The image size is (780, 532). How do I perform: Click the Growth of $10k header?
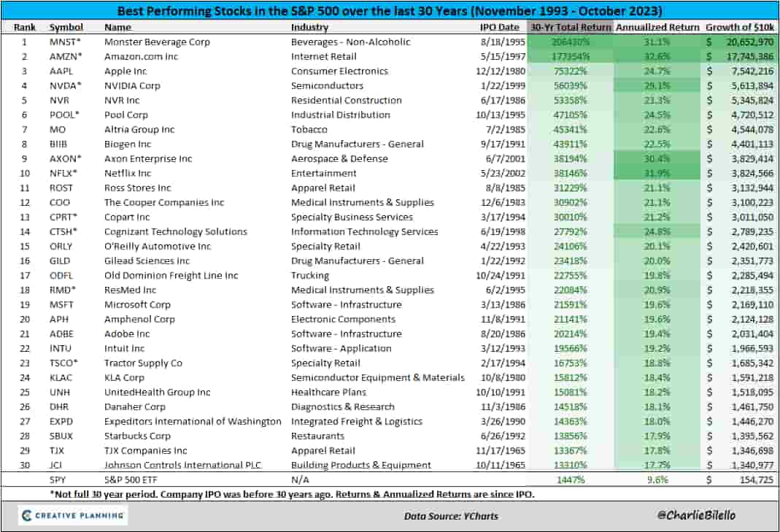[740, 28]
